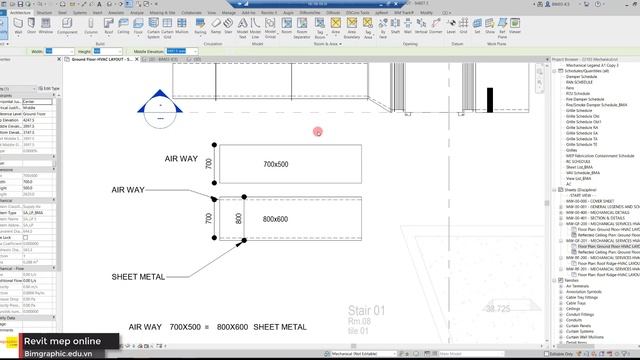Viewport: 640px width, 360px height.
Task: Select the Floor tool
Action: click(x=138, y=27)
